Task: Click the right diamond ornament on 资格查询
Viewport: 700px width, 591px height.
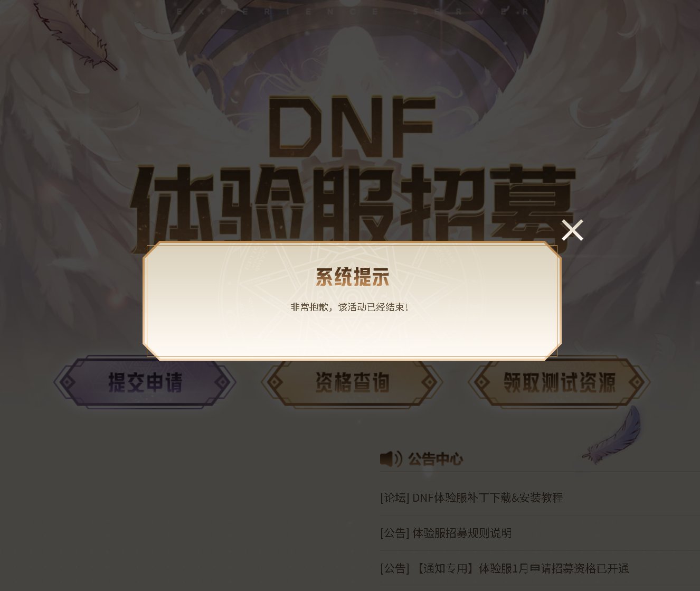Action: (x=429, y=382)
